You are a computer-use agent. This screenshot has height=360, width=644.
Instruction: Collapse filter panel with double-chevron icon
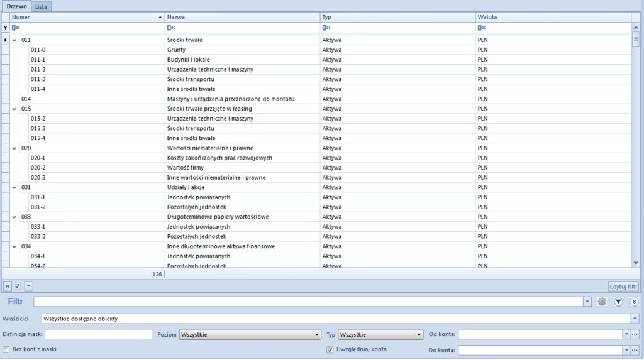click(634, 302)
